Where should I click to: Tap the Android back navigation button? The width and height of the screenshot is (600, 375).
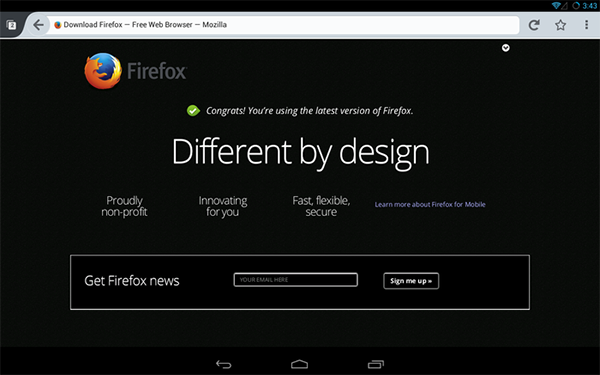[223, 364]
